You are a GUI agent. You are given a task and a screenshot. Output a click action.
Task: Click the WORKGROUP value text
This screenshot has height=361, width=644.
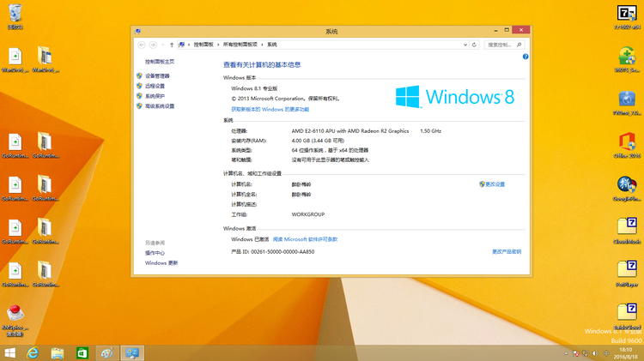(308, 214)
